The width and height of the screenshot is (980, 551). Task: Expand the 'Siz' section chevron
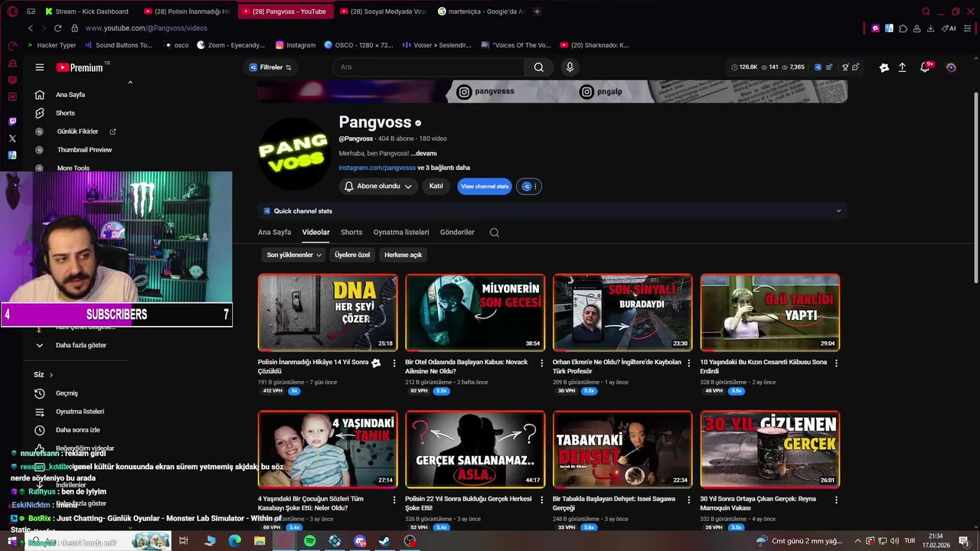pyautogui.click(x=51, y=375)
